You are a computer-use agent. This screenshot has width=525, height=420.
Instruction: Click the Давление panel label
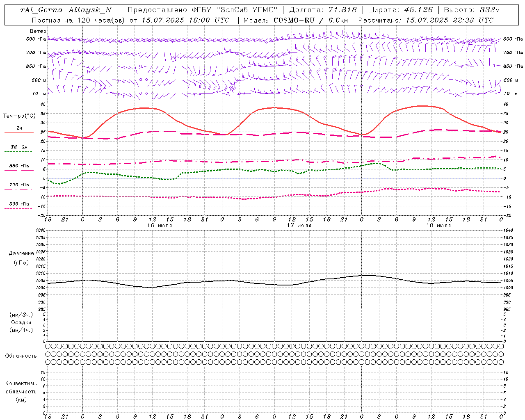coord(21,253)
